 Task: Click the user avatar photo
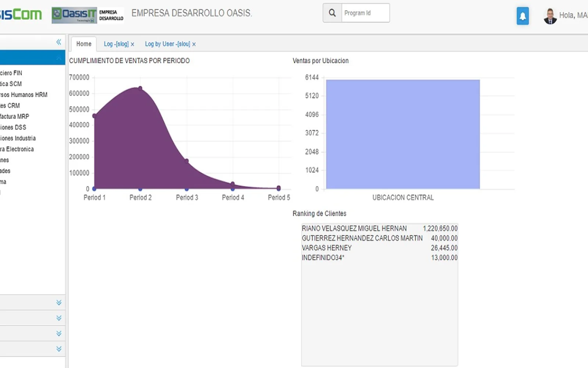(x=550, y=16)
